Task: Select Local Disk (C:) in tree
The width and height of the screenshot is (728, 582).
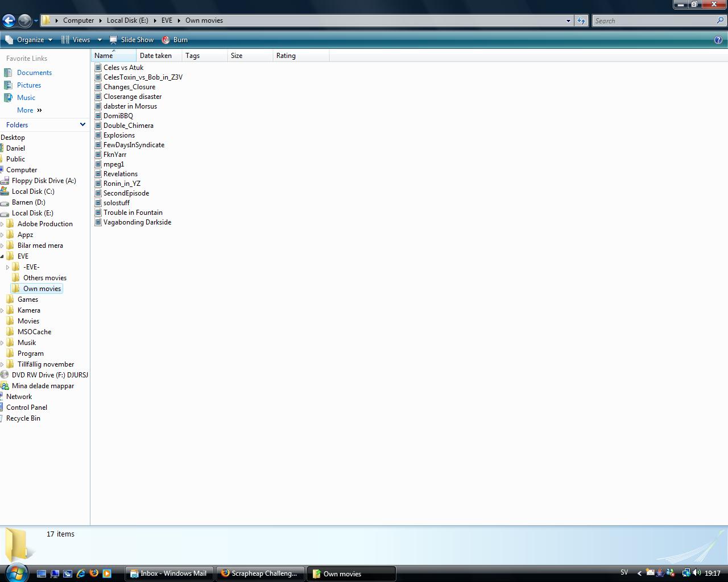Action: click(x=33, y=192)
